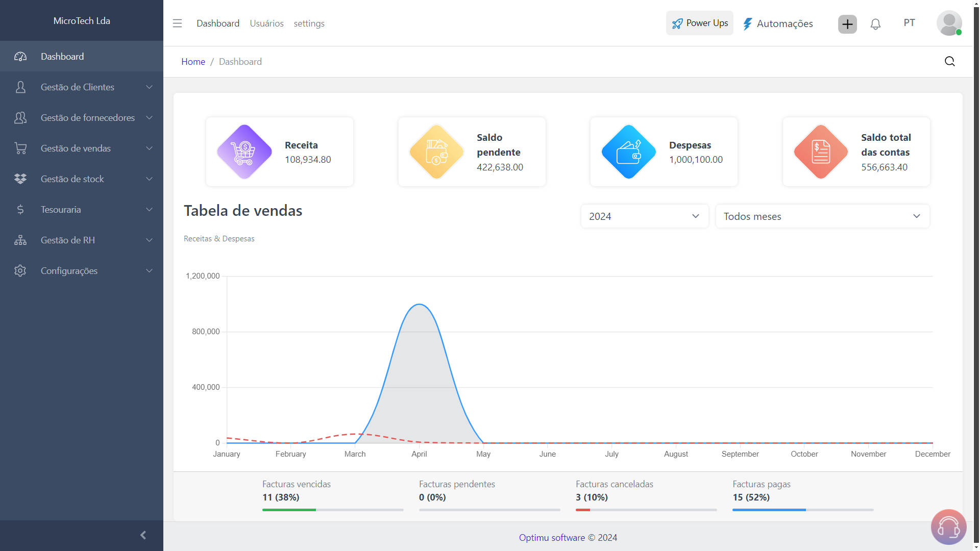The width and height of the screenshot is (980, 551).
Task: Open the year 2024 dropdown
Action: [644, 216]
